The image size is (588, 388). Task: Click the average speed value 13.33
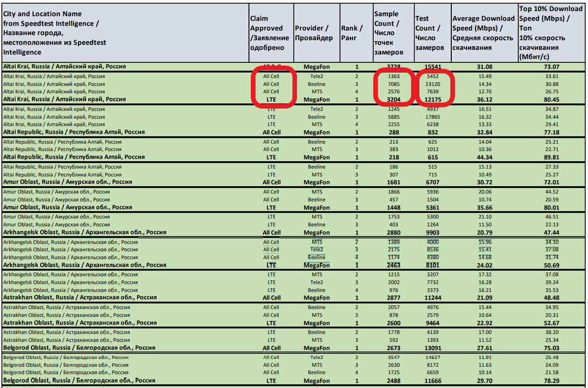coord(484,124)
